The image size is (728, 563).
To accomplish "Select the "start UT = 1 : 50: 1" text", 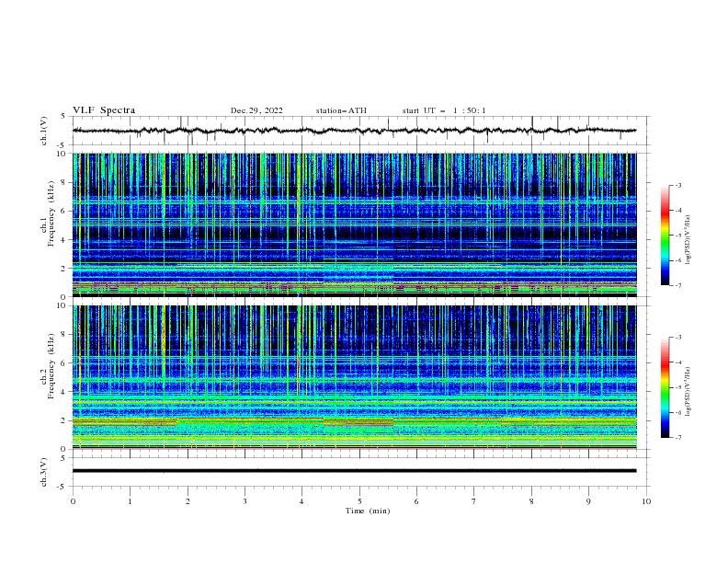I will point(444,110).
